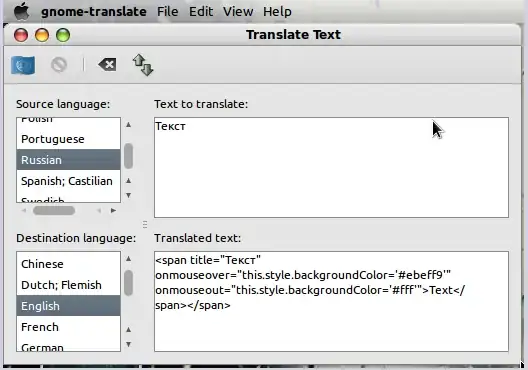This screenshot has height=370, width=528.
Task: Choose Dutch; Flemish destination language
Action: 68,285
